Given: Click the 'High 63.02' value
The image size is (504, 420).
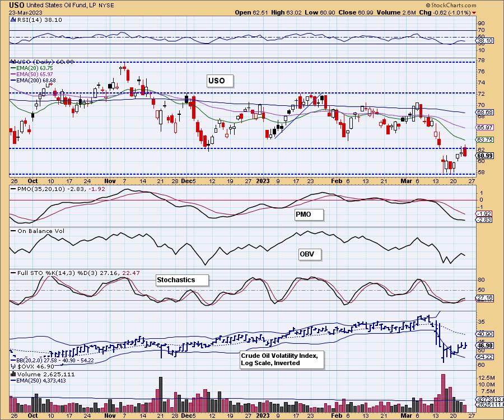Looking at the screenshot, I should point(286,12).
